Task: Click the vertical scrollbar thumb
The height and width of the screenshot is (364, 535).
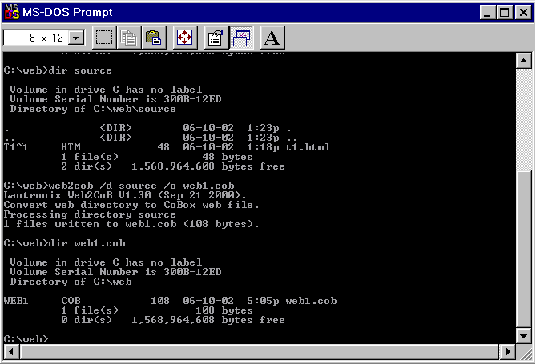Action: click(x=523, y=249)
